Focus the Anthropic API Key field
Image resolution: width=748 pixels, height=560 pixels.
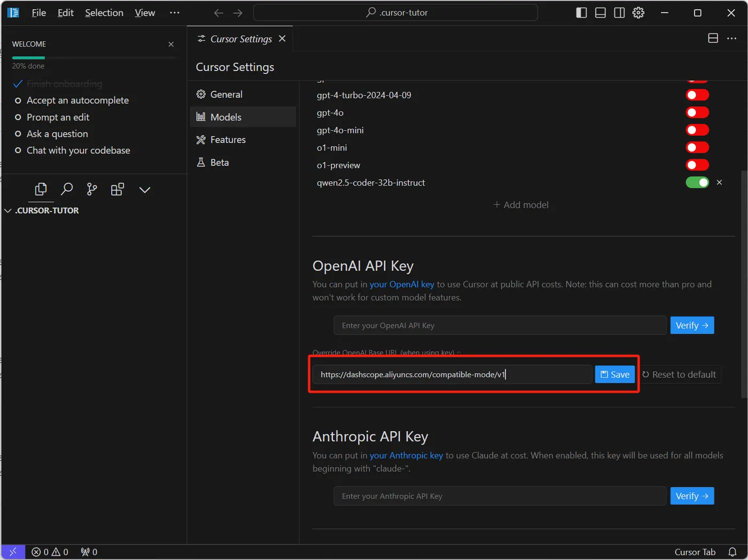pos(500,496)
